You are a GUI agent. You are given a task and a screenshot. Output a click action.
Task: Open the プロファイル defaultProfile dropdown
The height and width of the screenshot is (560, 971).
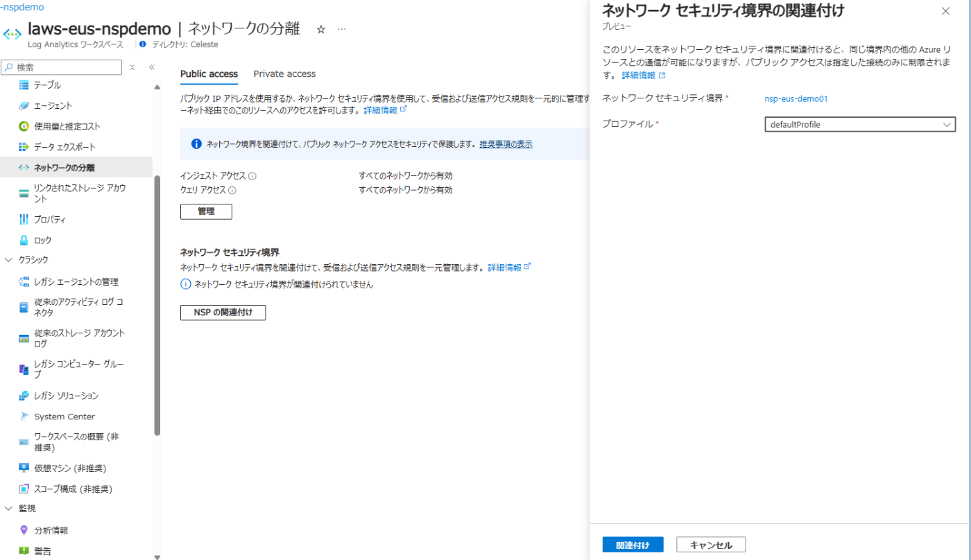click(860, 125)
